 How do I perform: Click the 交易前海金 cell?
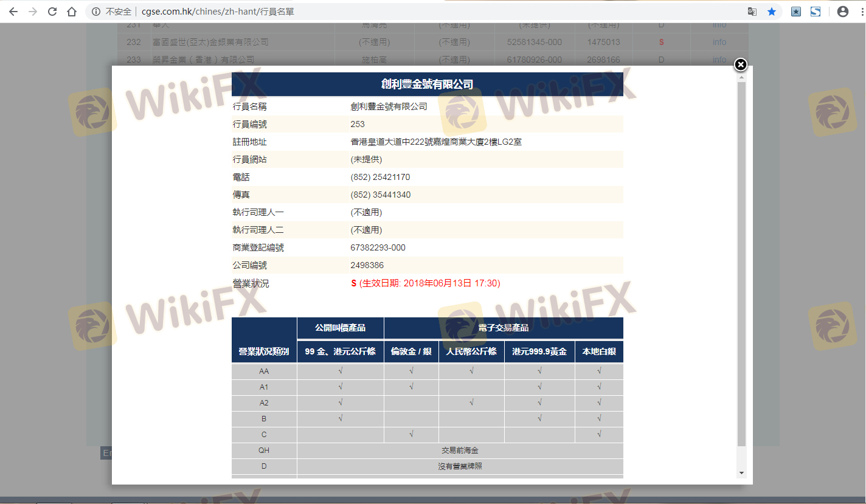pos(460,450)
